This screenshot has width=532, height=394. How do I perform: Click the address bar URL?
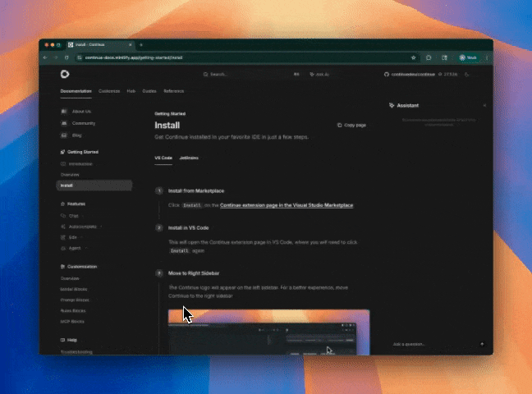point(134,57)
